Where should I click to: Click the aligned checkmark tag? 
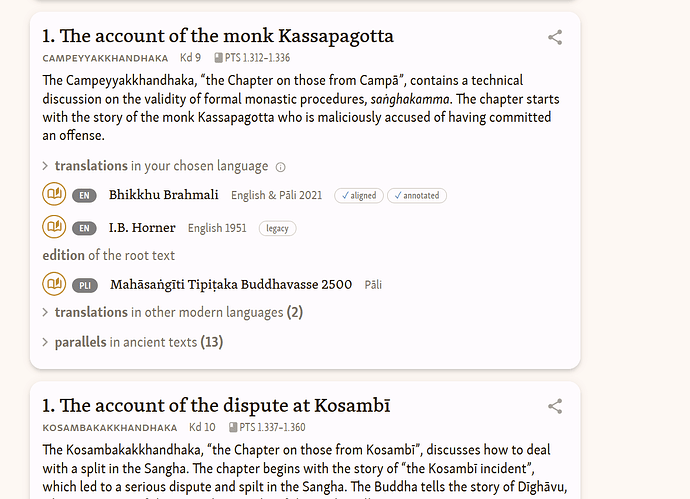(x=359, y=195)
